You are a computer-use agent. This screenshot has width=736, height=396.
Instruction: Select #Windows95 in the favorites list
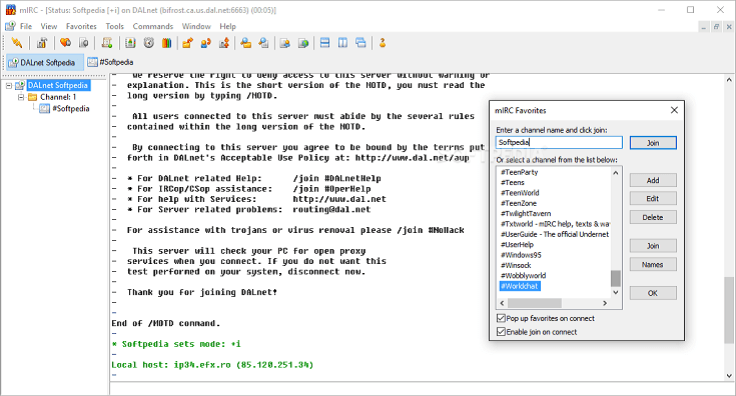(x=521, y=255)
